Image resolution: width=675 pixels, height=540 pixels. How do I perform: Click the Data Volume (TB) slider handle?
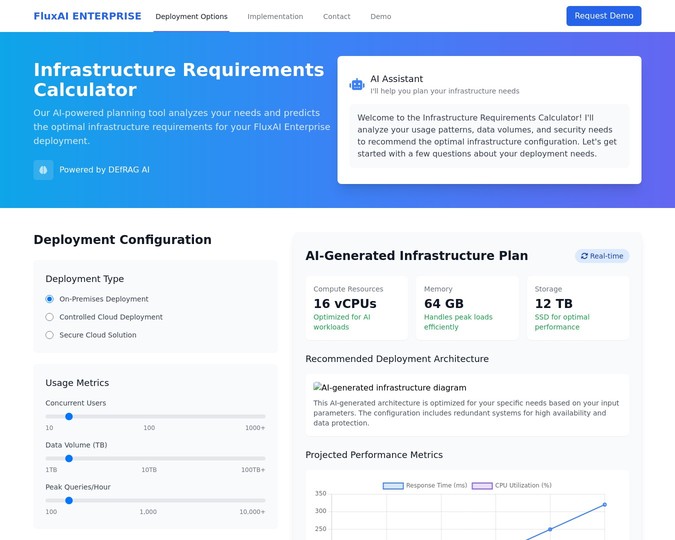(x=69, y=459)
